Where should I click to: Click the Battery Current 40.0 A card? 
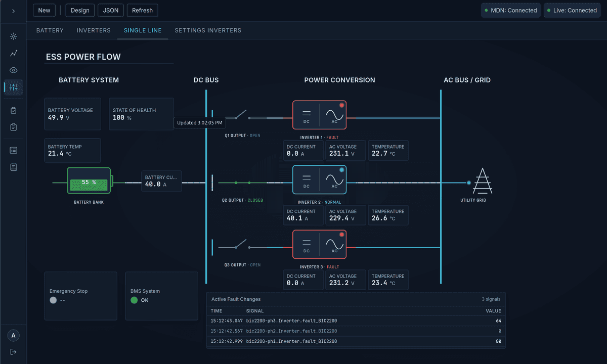161,181
